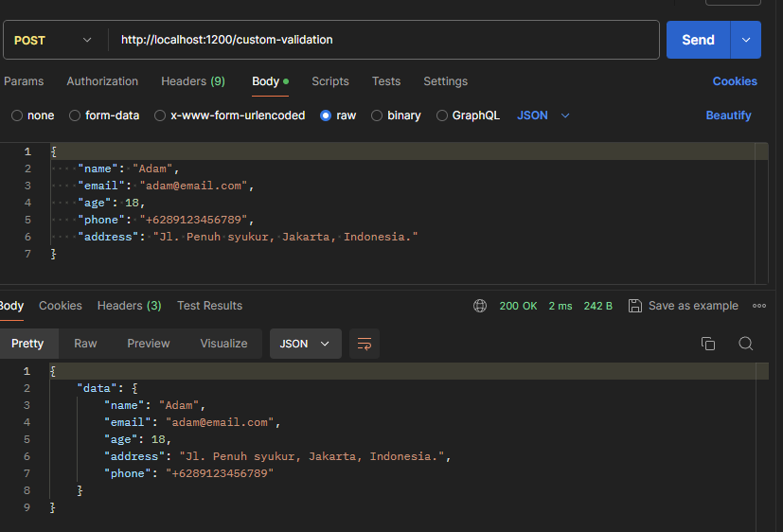Toggle the wrap lines icon in response toolbar
This screenshot has width=783, height=532.
click(365, 344)
